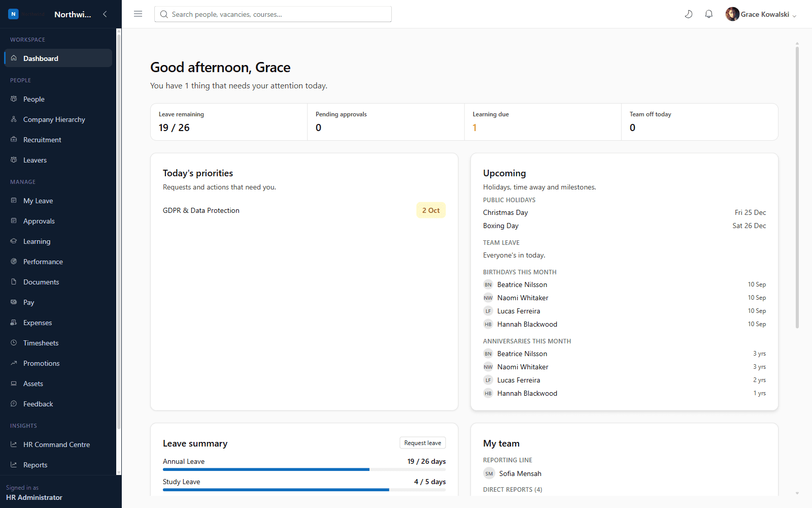Viewport: 812px width, 508px height.
Task: Click the Leavers sidebar icon
Action: [x=14, y=160]
